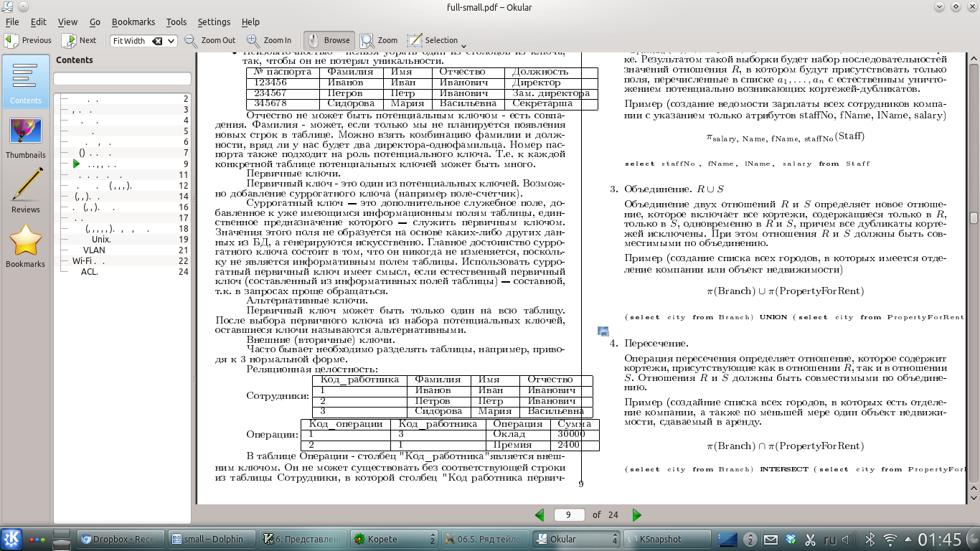Open the Fit Width zoom dropdown
Screen dimensions: 980x551
point(171,41)
